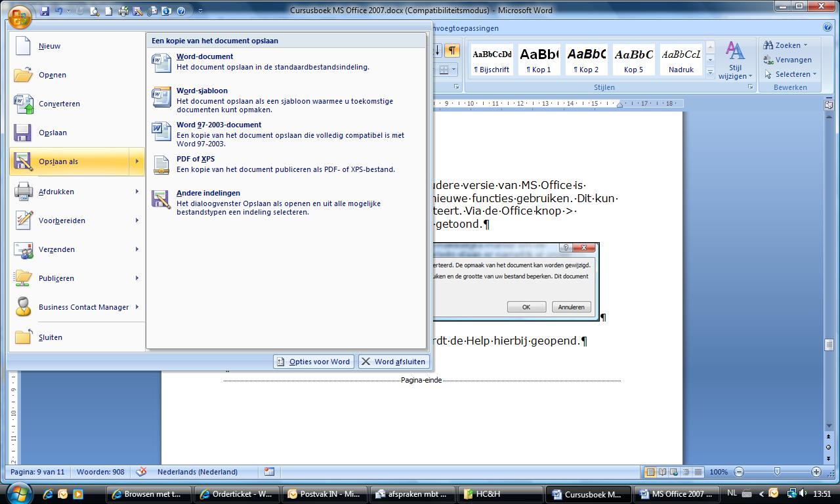This screenshot has width=840, height=504.
Task: Click the Voorbereiden pencil icon
Action: coord(24,220)
